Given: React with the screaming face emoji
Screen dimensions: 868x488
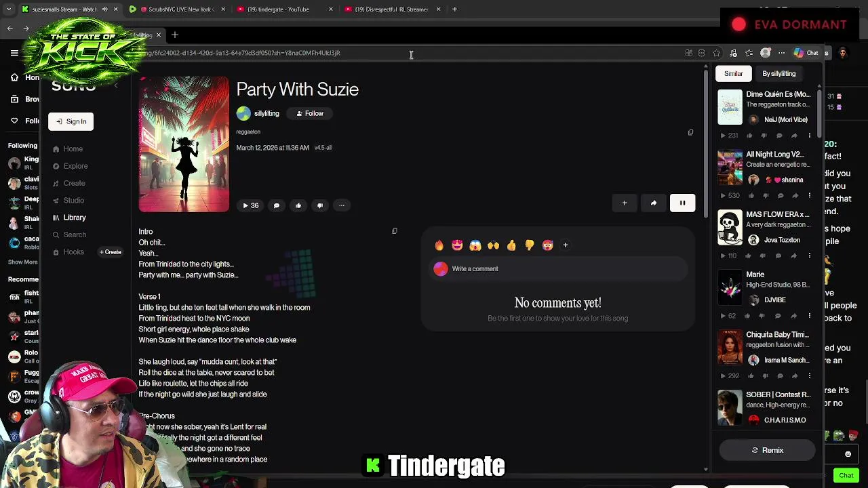Looking at the screenshot, I should coord(475,245).
